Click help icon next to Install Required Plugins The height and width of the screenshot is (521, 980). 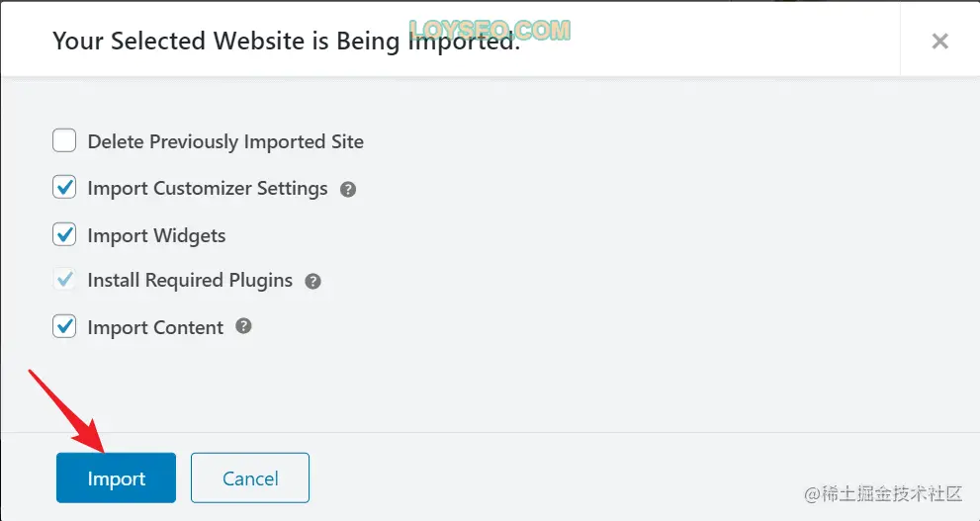(312, 281)
